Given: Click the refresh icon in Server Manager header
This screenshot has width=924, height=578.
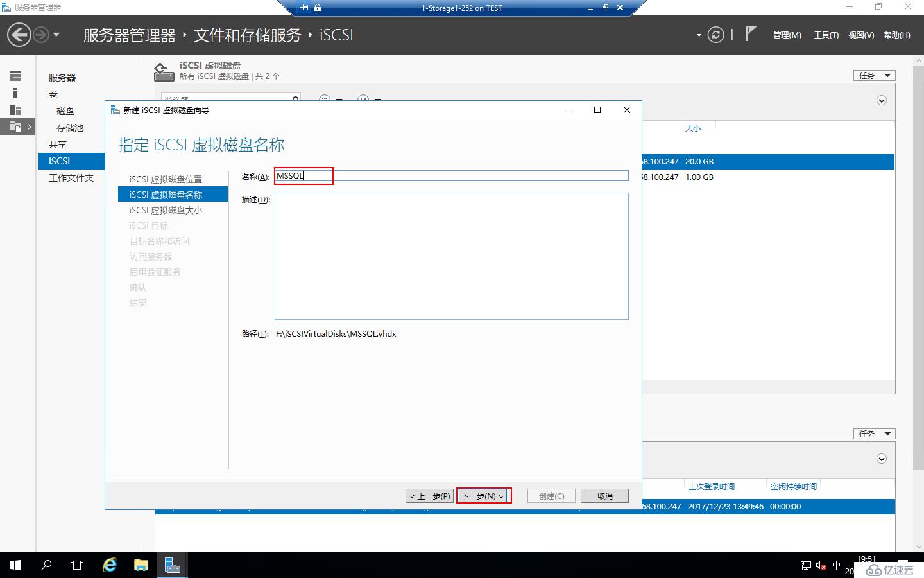Looking at the screenshot, I should pos(715,35).
